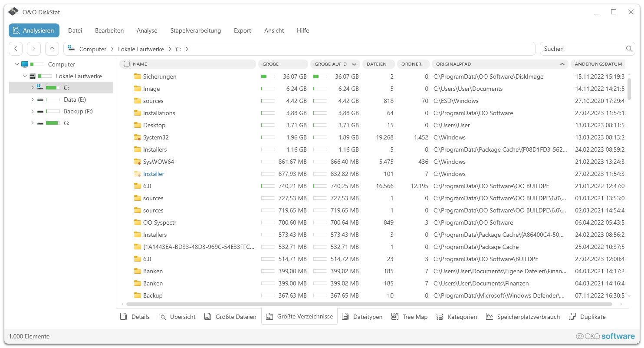This screenshot has width=644, height=348.
Task: Switch to the Dateitypen tab
Action: 362,317
